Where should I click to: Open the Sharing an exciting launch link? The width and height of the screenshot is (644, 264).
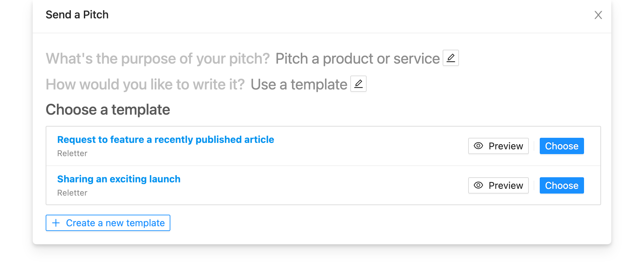pyautogui.click(x=119, y=179)
